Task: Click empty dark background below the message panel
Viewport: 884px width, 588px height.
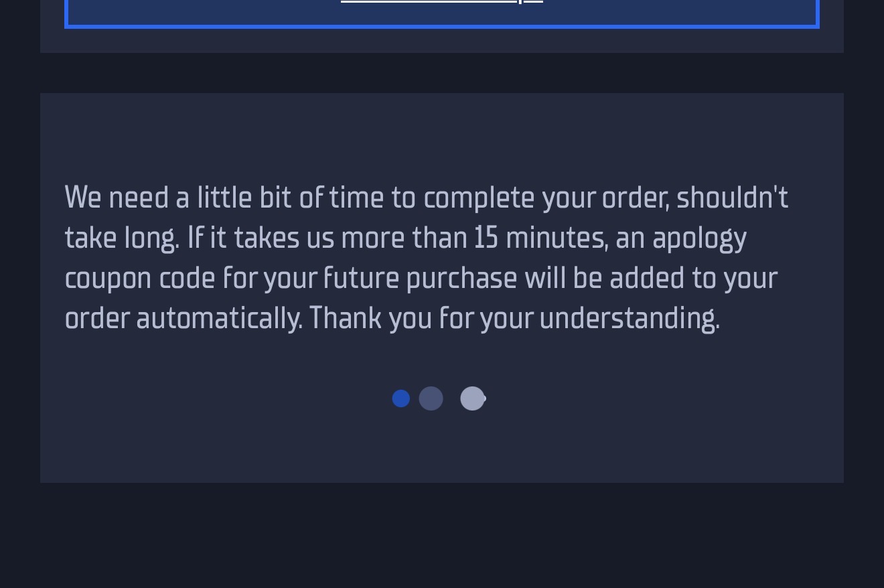Action: 442,536
